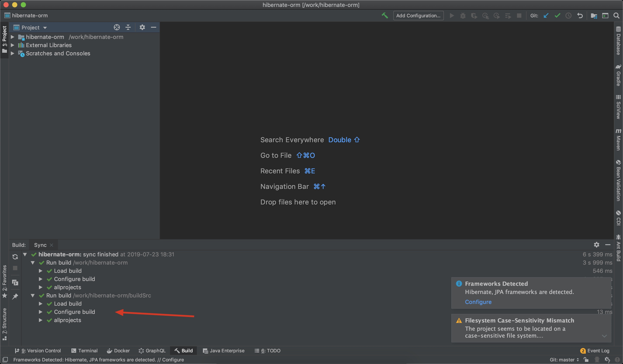The image size is (623, 364).
Task: Toggle the Gradle side tool window
Action: (x=618, y=76)
